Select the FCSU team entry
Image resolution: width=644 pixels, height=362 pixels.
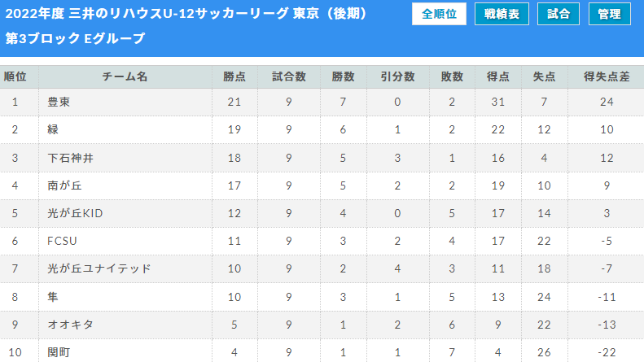pyautogui.click(x=62, y=241)
